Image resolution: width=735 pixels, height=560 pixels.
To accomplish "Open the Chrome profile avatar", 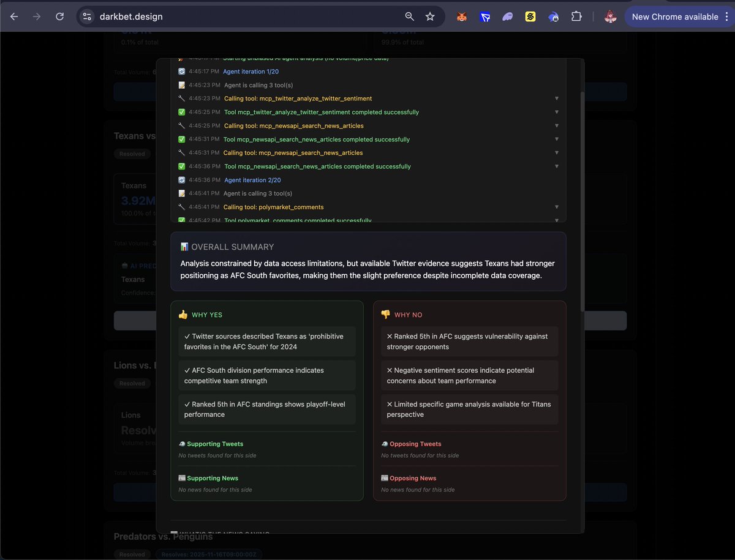I will pyautogui.click(x=610, y=17).
